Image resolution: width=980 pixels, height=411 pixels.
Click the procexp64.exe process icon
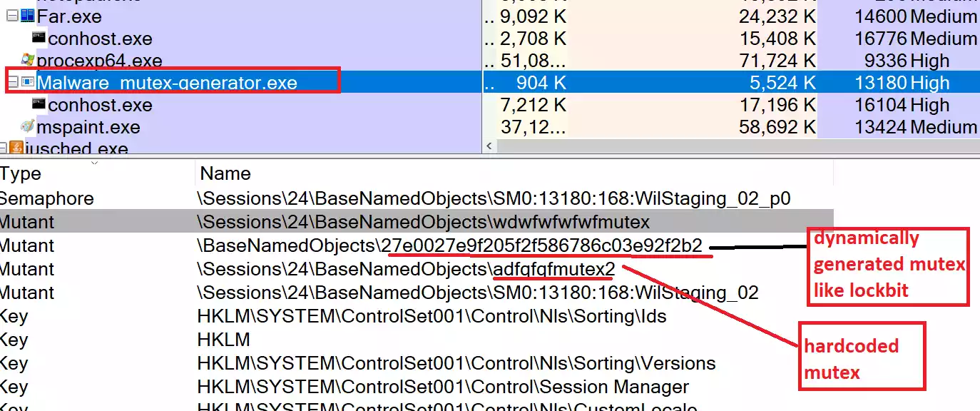coord(29,60)
